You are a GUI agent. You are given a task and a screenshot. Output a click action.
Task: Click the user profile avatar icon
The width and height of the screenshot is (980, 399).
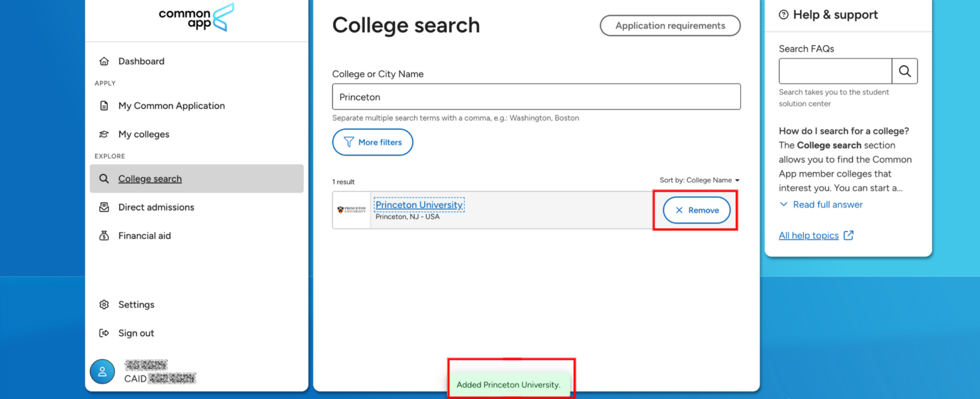(x=102, y=372)
